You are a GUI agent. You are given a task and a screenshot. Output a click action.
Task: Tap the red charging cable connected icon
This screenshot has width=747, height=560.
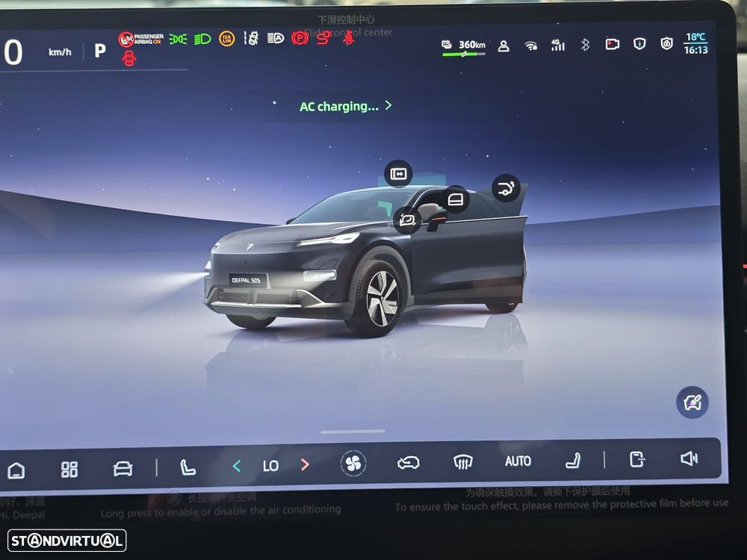[x=324, y=37]
